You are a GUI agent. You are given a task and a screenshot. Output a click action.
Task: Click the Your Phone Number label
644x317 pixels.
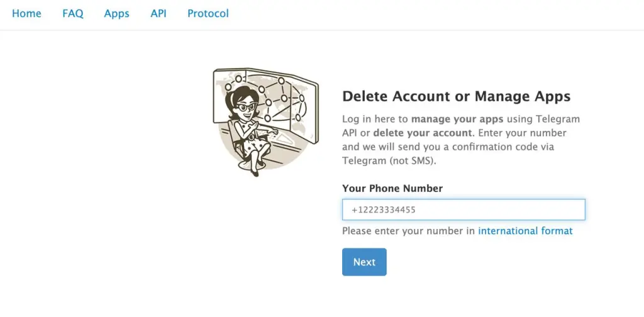coord(392,188)
